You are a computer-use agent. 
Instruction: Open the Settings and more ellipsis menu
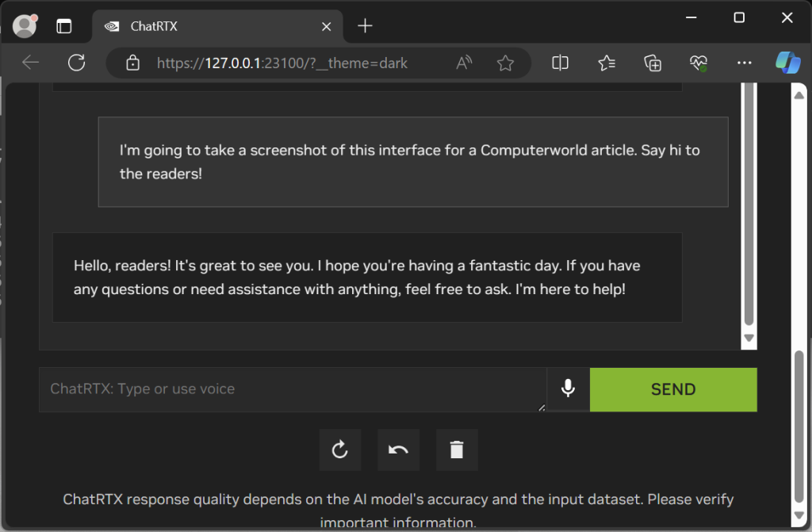[x=744, y=63]
